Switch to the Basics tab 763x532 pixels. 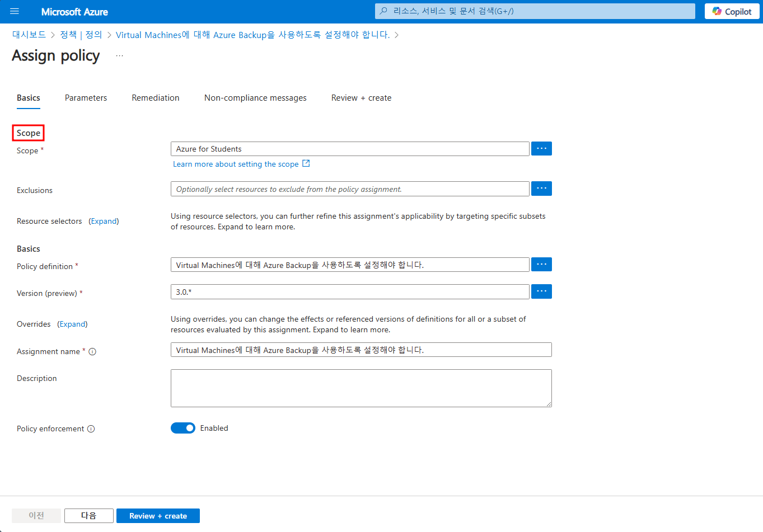(x=29, y=98)
